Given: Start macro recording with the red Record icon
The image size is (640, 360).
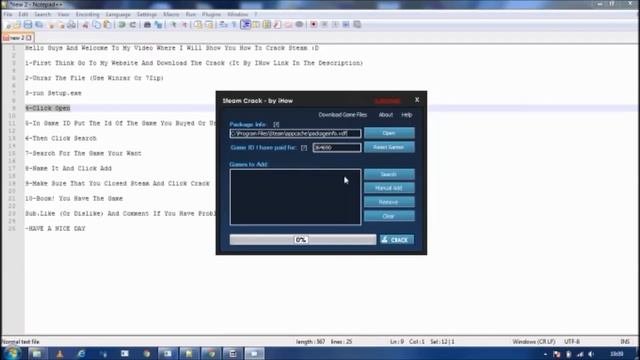Looking at the screenshot, I should click(x=313, y=25).
